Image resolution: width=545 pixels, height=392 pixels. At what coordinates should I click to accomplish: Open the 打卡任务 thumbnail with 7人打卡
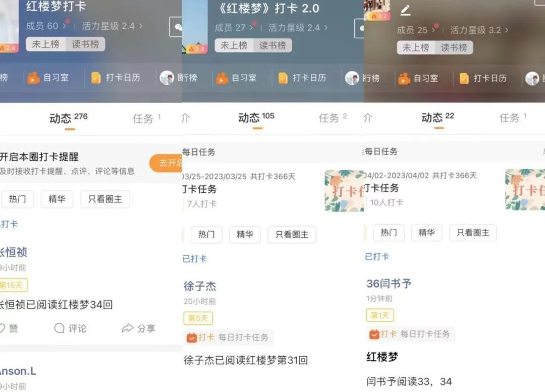click(x=344, y=190)
